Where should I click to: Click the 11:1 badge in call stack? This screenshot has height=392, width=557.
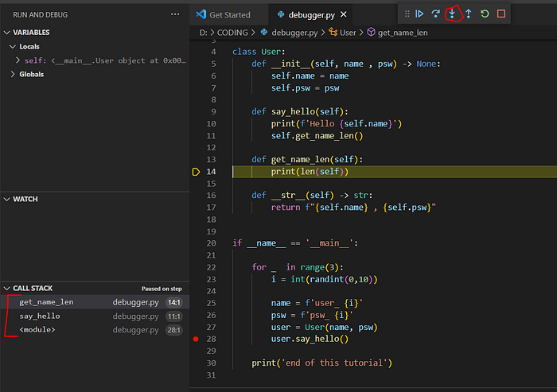pos(174,316)
